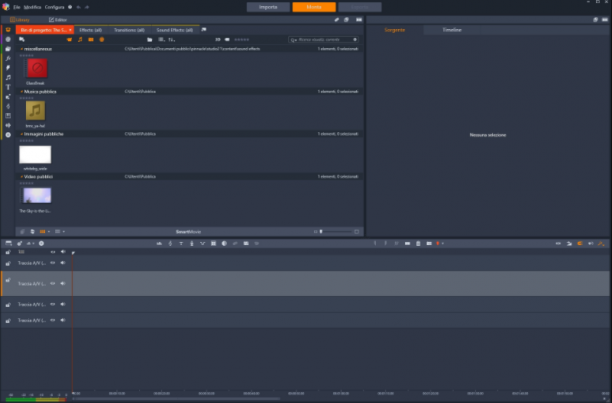Collapse the miscellaneous section

click(x=21, y=49)
